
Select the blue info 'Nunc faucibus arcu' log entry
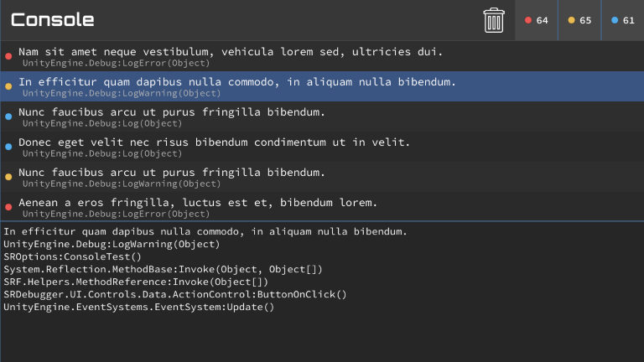point(322,116)
